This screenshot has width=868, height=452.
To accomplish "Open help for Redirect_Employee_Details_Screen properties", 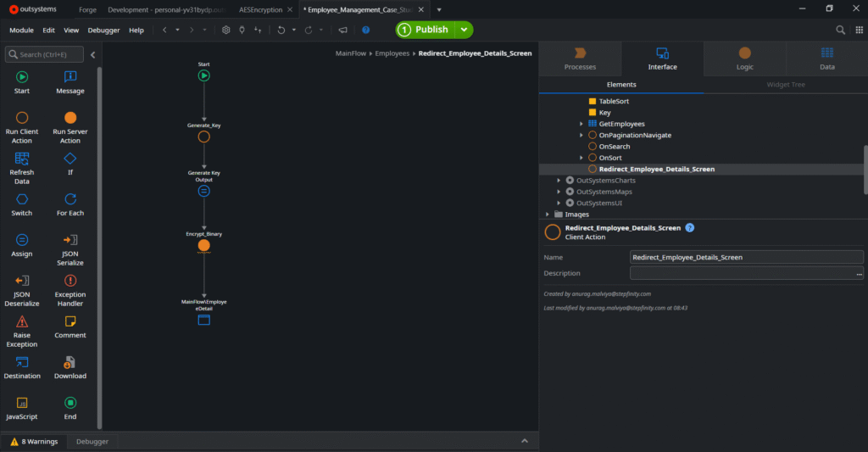I will pyautogui.click(x=690, y=227).
